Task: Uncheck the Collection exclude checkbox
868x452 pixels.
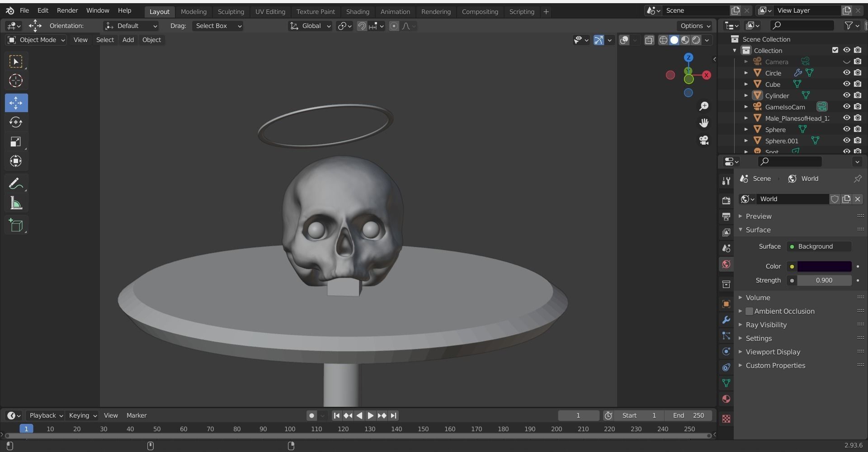Action: coord(835,50)
